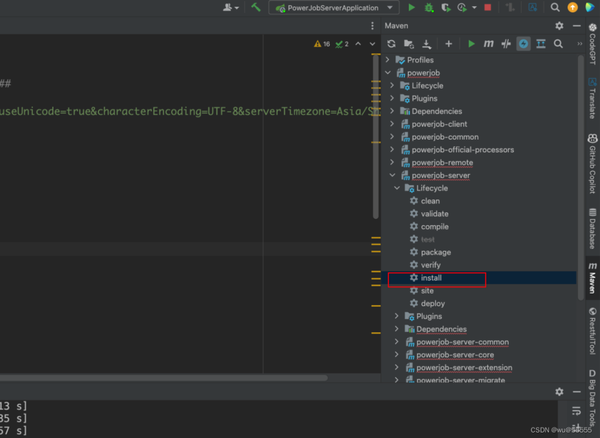Toggle Offline Mode in Maven toolbar
Viewport: 600px width, 438px height.
(506, 44)
